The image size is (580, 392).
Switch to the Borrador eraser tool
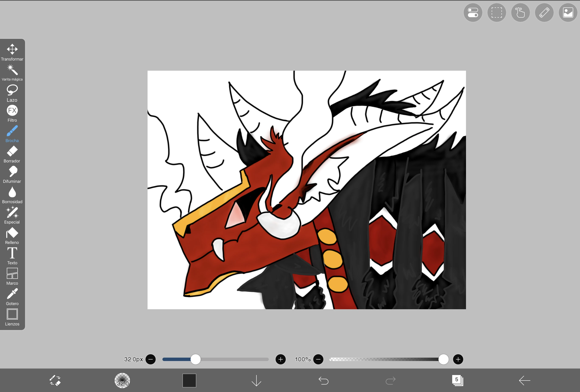[12, 153]
